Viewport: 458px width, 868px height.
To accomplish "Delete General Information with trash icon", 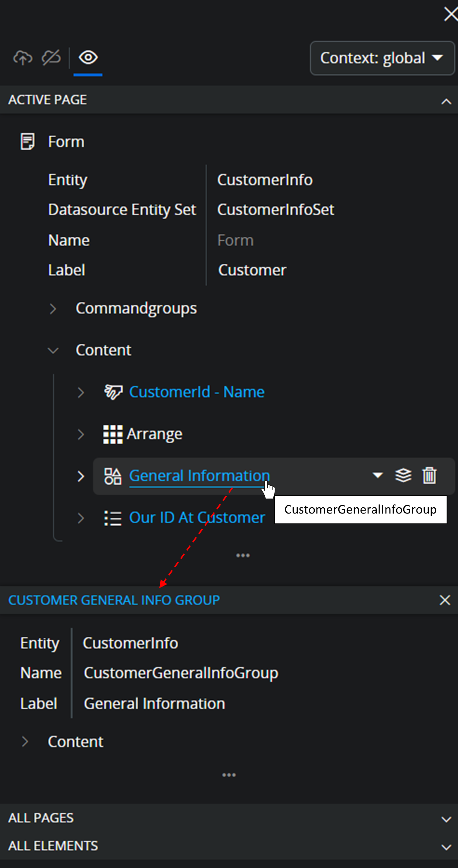I will 429,476.
